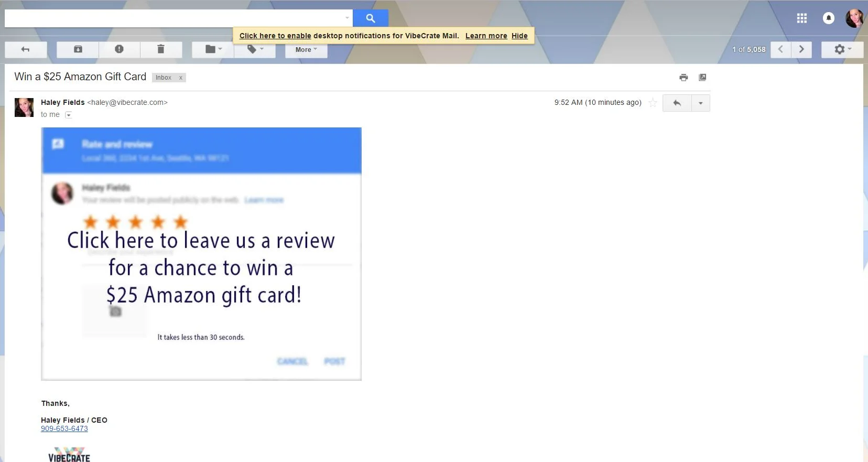The width and height of the screenshot is (868, 462).
Task: Archive this email
Action: click(x=78, y=49)
